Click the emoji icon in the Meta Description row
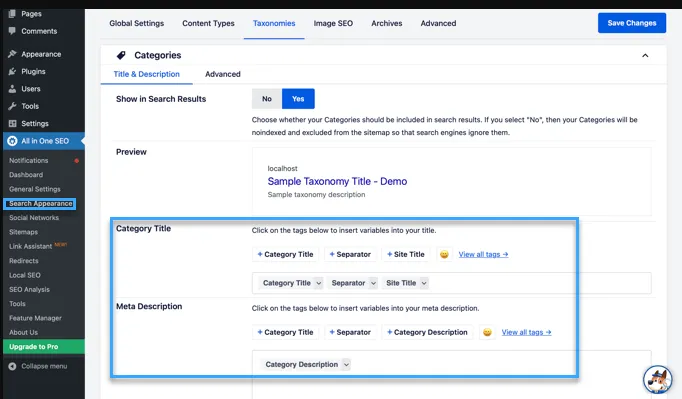Viewport: 682px width, 399px height. tap(487, 332)
